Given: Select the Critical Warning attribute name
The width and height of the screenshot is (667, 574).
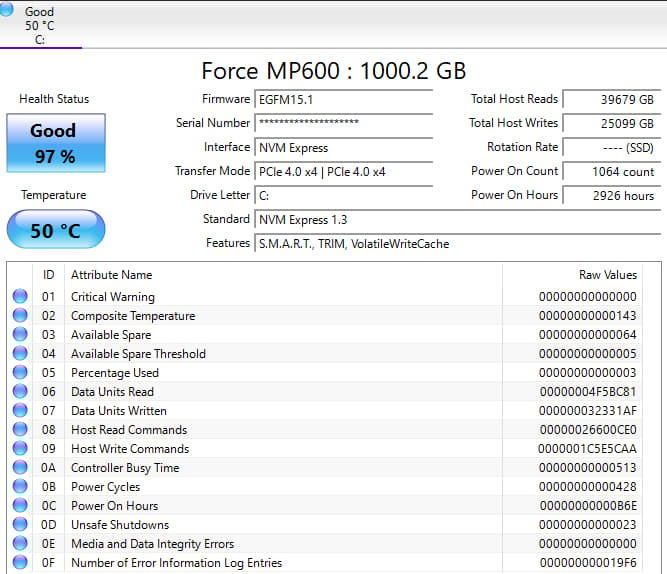Looking at the screenshot, I should click(x=113, y=297).
